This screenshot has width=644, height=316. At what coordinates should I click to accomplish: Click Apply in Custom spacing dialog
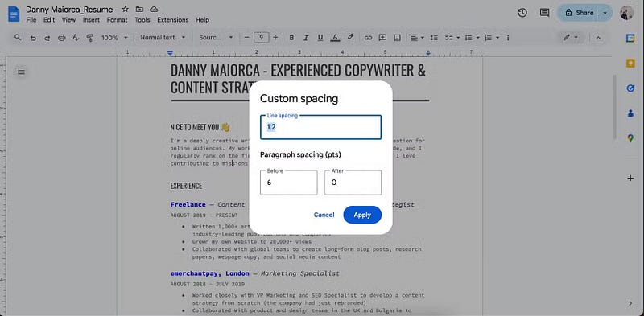coord(362,215)
